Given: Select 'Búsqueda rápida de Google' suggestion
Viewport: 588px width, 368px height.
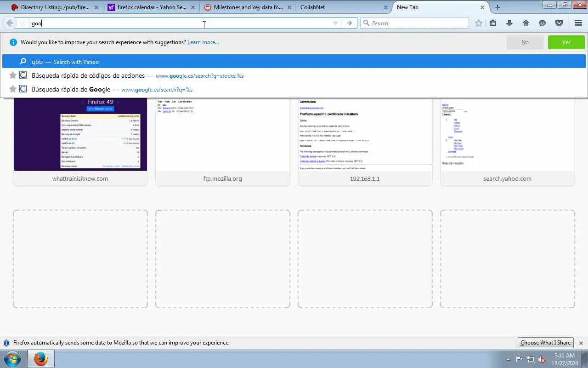Looking at the screenshot, I should (x=294, y=89).
